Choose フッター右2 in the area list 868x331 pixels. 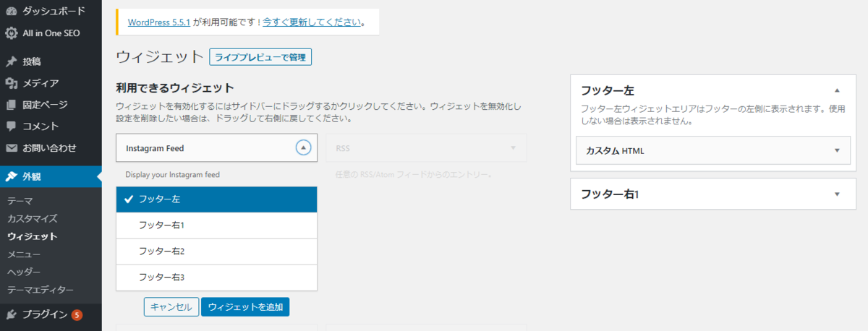[216, 252]
